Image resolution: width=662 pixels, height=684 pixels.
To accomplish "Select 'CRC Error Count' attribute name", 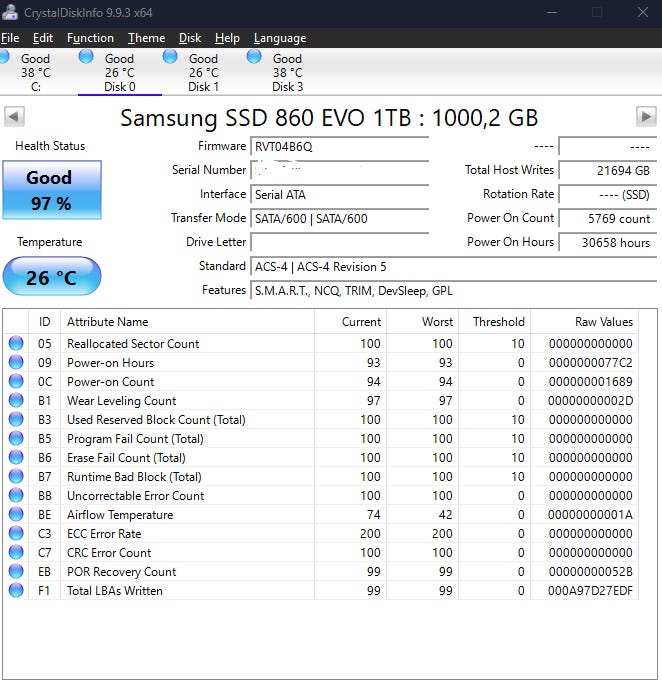I will click(109, 553).
